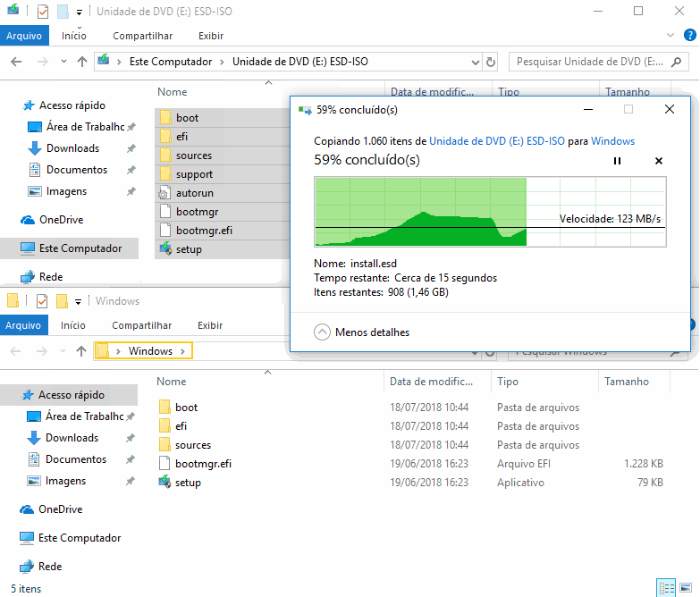Screen dimensions: 700x597
Task: Select Acesso rápido in DVD window sidebar
Action: (72, 105)
